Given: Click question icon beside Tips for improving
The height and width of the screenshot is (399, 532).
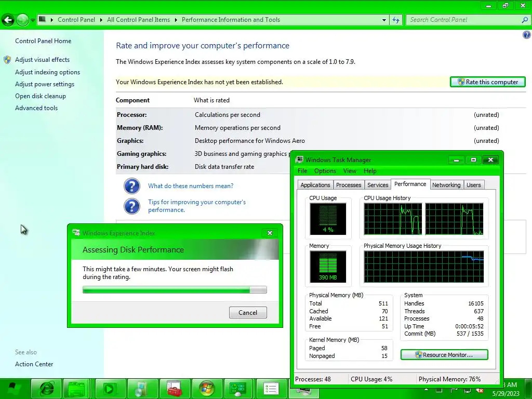Looking at the screenshot, I should point(131,206).
